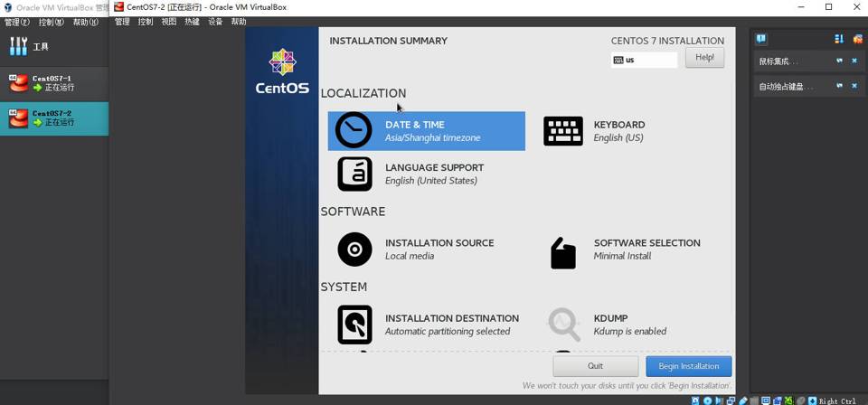Click the Right Ctrl host key indicator
The image size is (868, 405).
836,400
